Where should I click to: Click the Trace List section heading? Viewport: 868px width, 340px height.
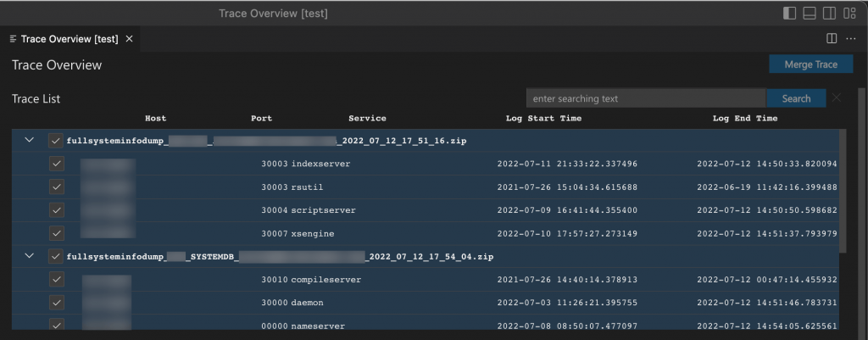[x=36, y=98]
